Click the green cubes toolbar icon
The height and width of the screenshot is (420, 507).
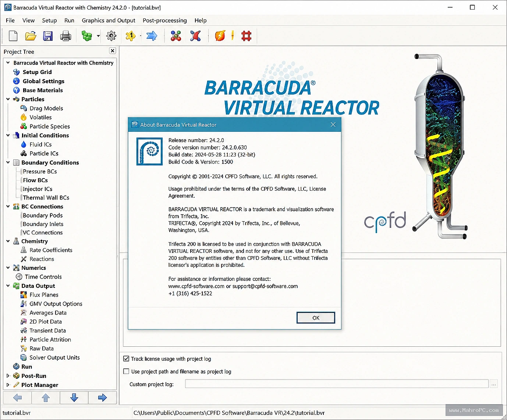coord(87,36)
